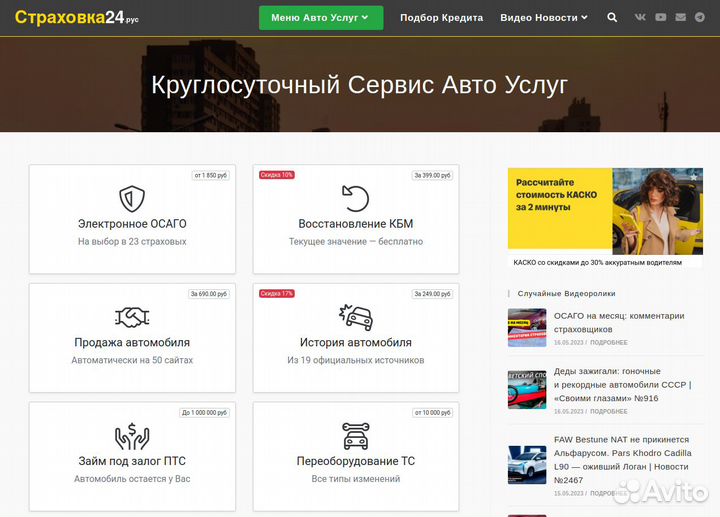Open the Переоборудование ТС title
This screenshot has width=720, height=517.
355,461
